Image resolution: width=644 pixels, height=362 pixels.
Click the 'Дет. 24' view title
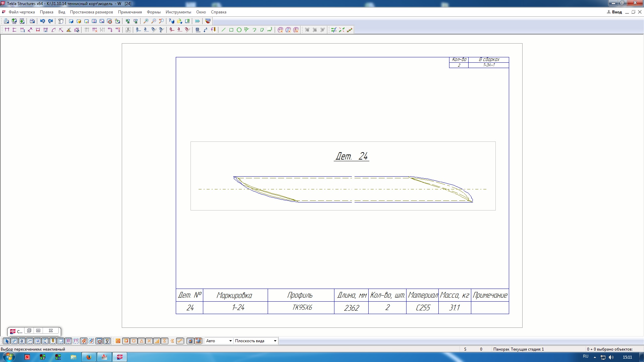351,156
